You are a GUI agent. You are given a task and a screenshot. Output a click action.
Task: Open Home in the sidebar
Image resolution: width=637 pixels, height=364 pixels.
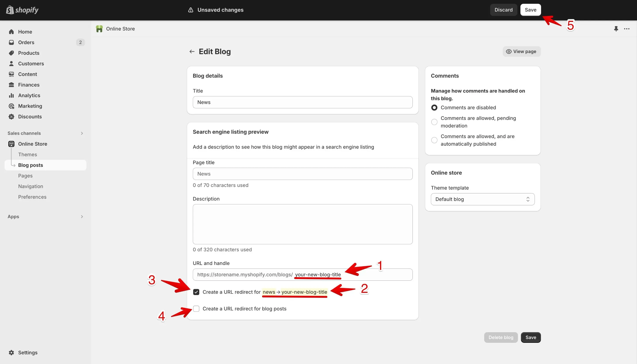[25, 32]
